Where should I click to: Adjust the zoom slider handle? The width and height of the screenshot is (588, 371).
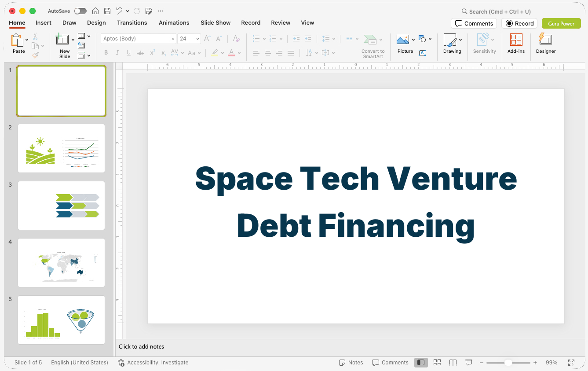click(x=508, y=362)
